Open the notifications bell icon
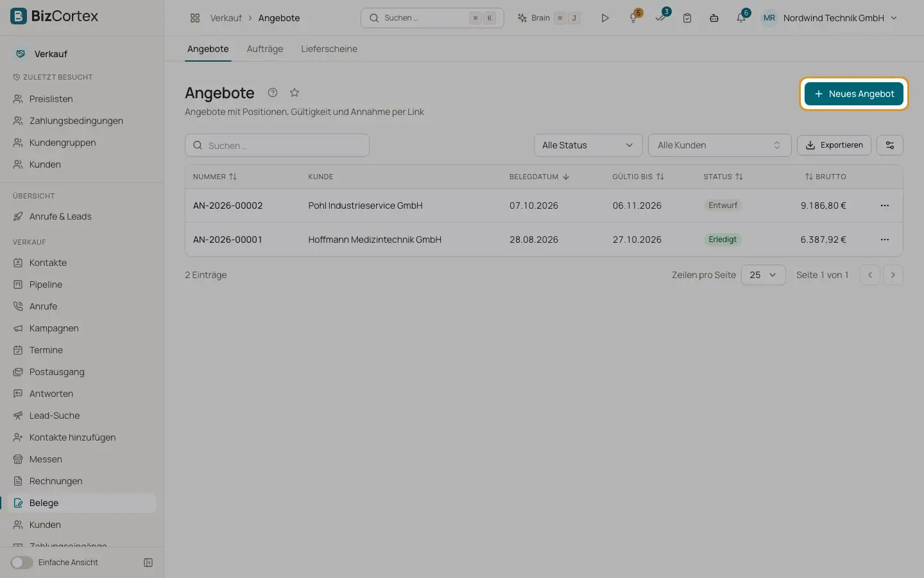Image resolution: width=924 pixels, height=578 pixels. [x=741, y=18]
